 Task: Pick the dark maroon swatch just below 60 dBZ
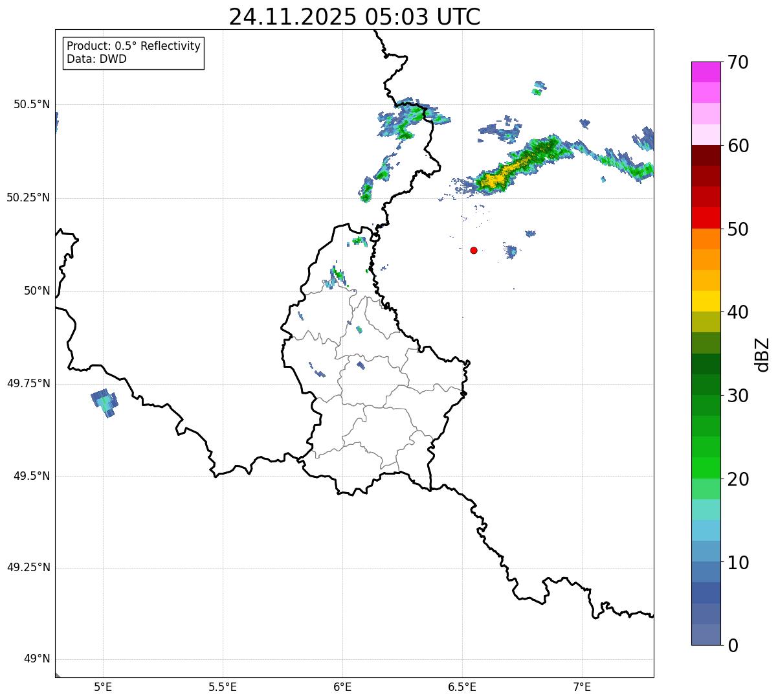706,155
